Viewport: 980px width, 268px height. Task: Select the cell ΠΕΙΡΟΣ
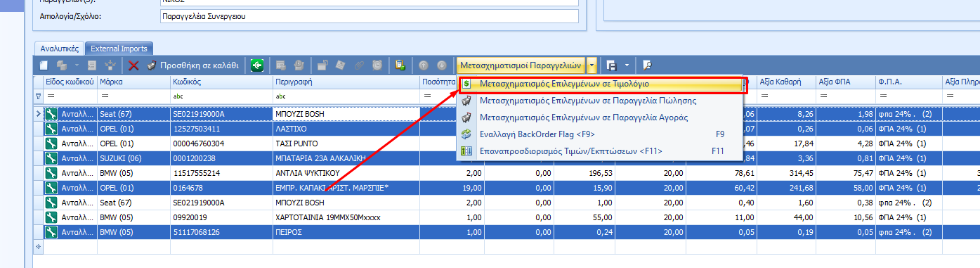coord(346,232)
